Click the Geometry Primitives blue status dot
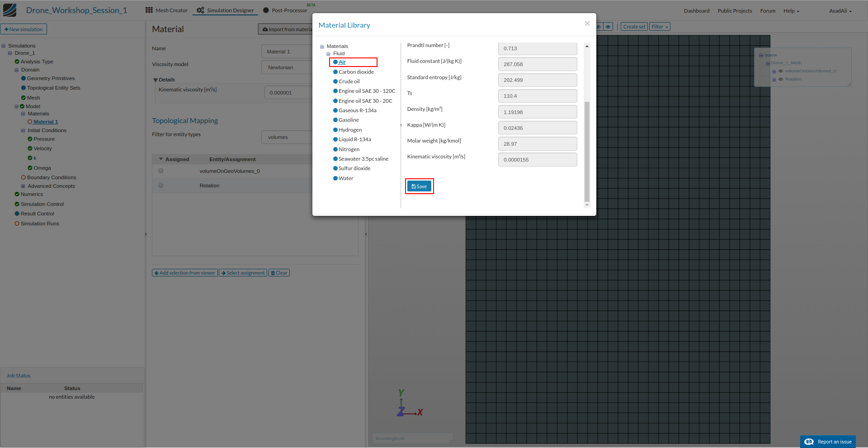The height and width of the screenshot is (448, 868). [24, 78]
